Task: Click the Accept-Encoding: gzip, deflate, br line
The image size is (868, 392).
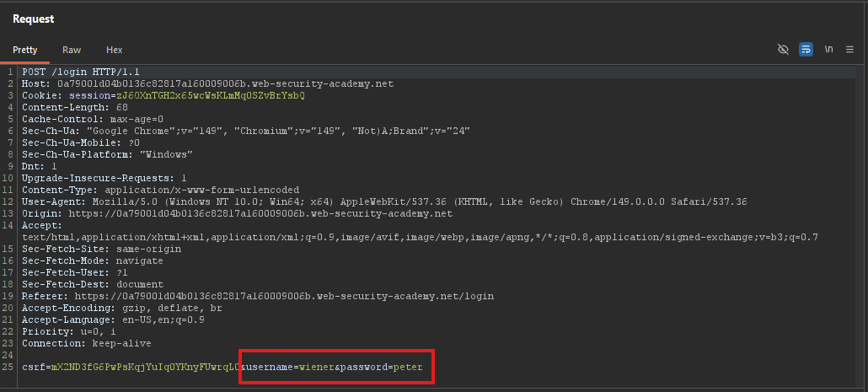Action: [x=122, y=308]
